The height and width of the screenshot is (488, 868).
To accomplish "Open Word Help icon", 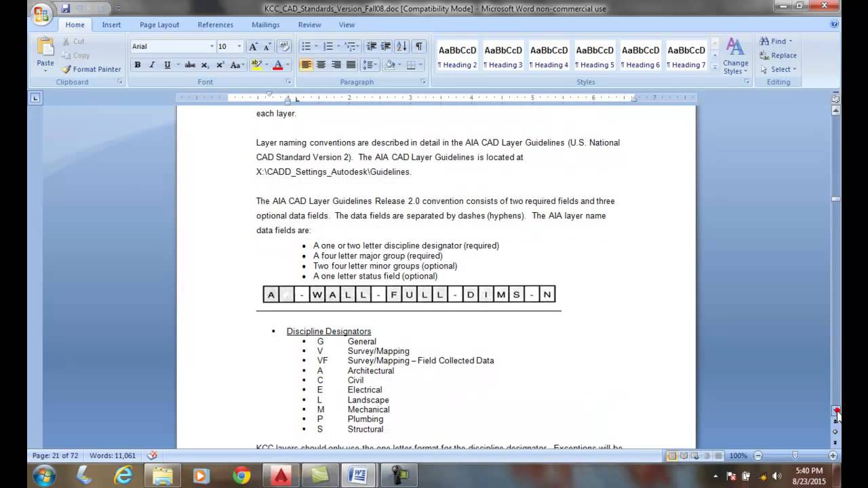I will click(834, 24).
